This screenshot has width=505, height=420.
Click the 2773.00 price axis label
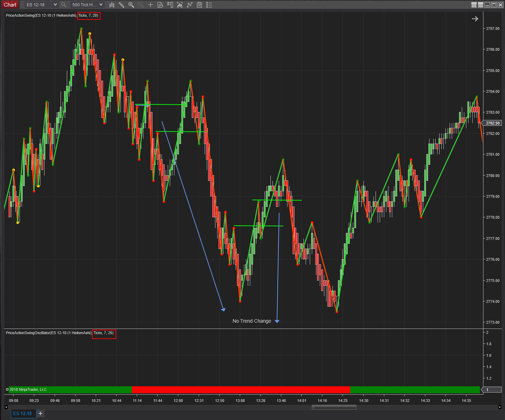pos(493,322)
